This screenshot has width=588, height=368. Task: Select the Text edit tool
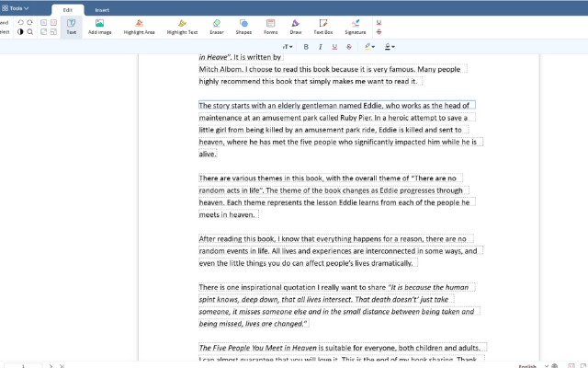[72, 27]
